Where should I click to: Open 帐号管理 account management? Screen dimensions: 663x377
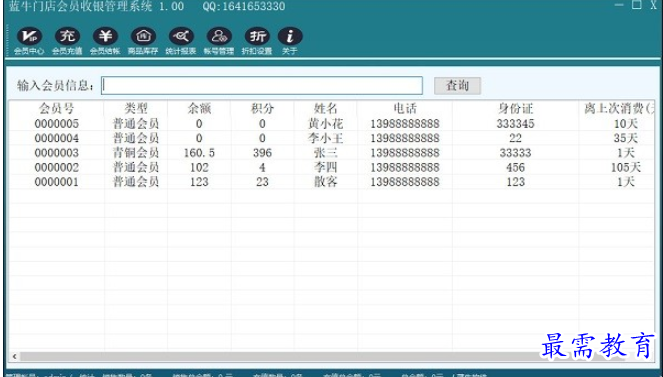pos(219,41)
